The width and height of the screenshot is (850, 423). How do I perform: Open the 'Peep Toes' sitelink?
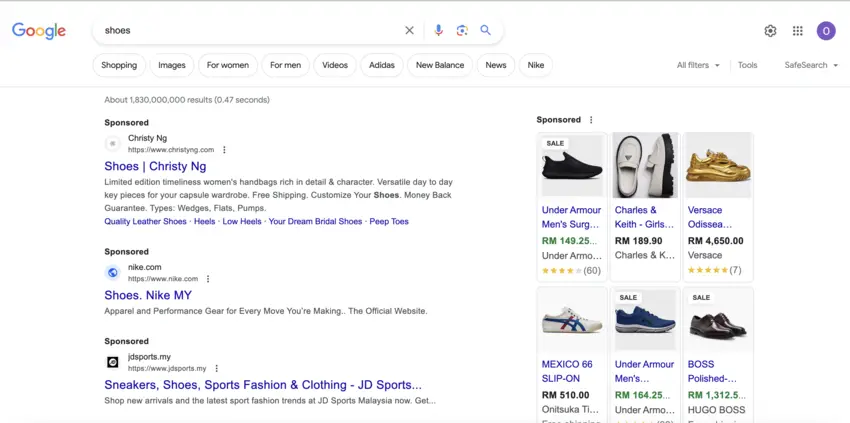(389, 221)
